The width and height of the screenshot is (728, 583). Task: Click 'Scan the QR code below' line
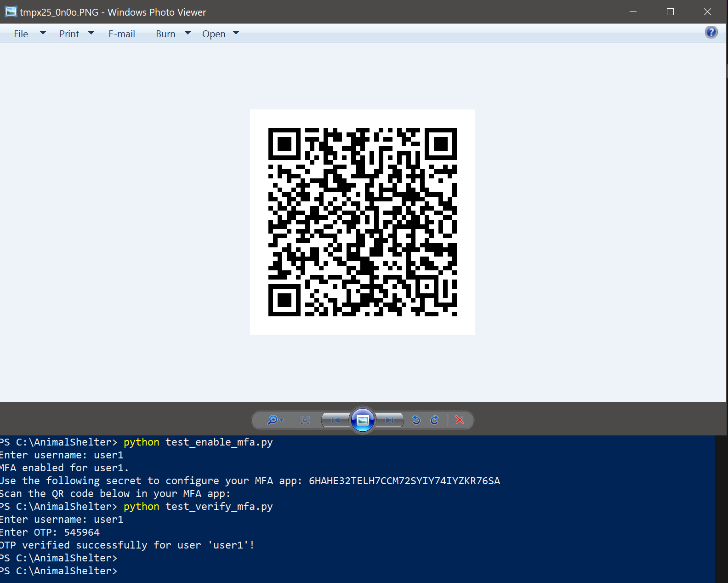point(115,494)
